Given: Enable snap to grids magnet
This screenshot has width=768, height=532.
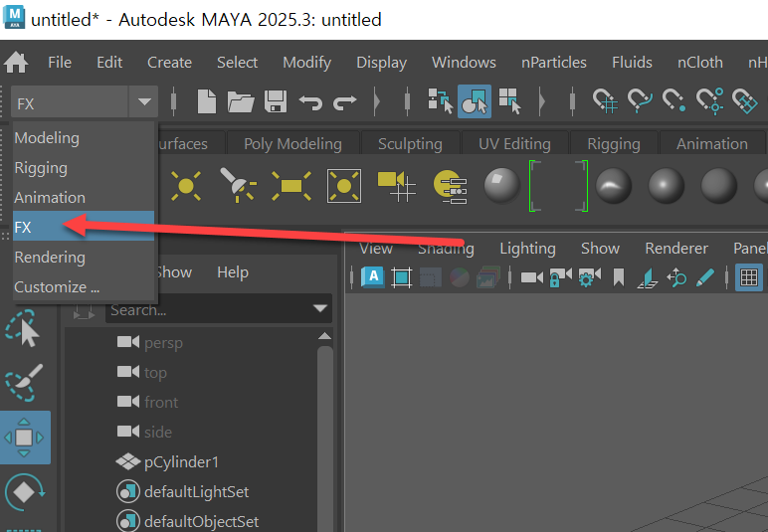Looking at the screenshot, I should tap(605, 101).
